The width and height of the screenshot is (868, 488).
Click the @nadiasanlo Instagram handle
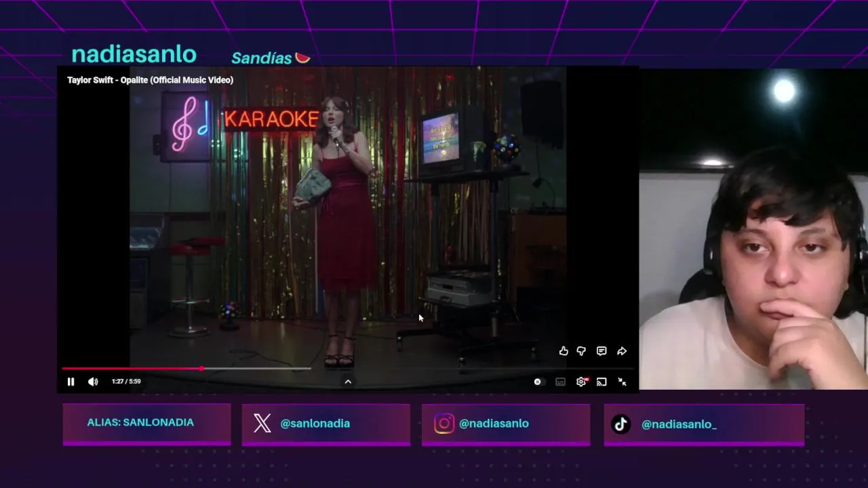tap(494, 424)
